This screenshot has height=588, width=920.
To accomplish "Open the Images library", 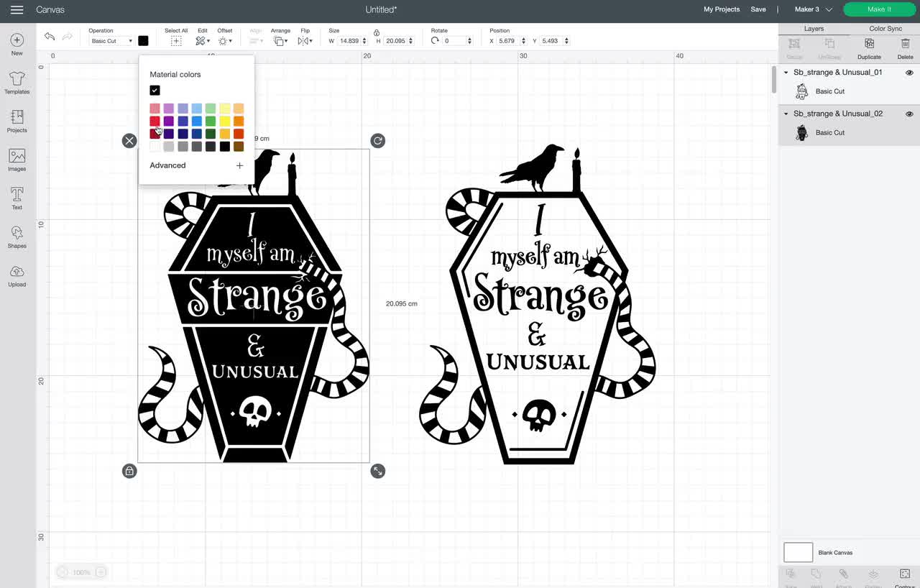I will (x=17, y=160).
